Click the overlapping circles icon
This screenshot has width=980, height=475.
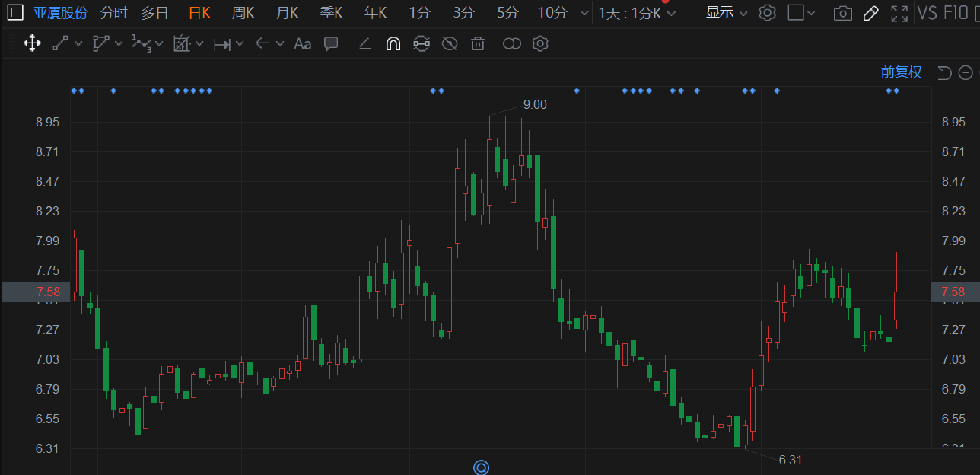(512, 43)
